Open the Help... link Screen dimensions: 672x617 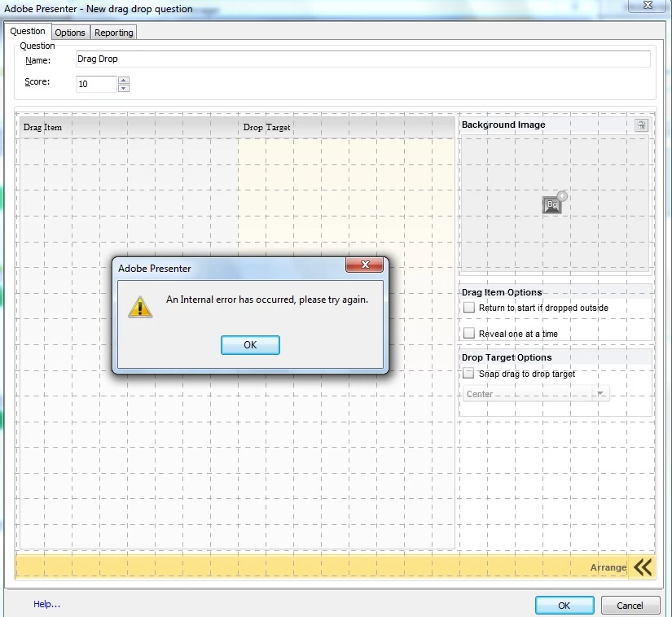(46, 604)
